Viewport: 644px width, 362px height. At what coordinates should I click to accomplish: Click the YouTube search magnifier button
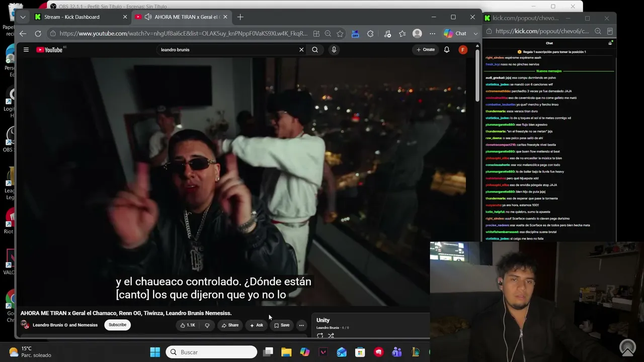pyautogui.click(x=315, y=50)
